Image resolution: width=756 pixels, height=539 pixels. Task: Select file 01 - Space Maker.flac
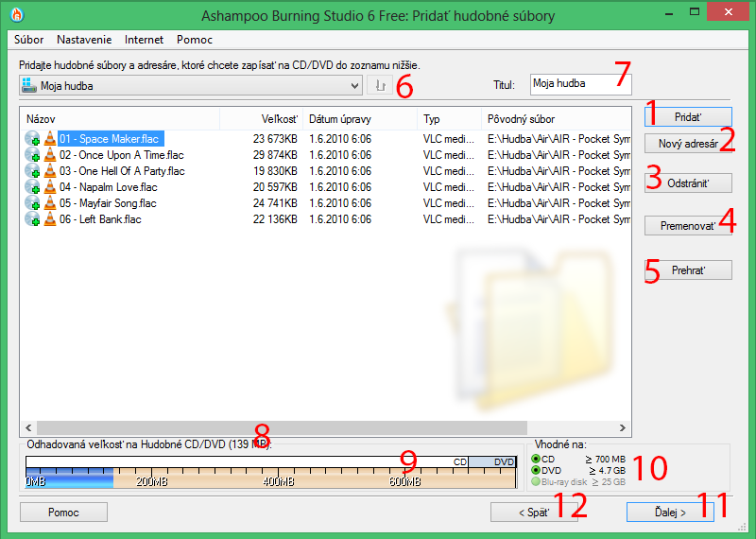click(x=111, y=139)
